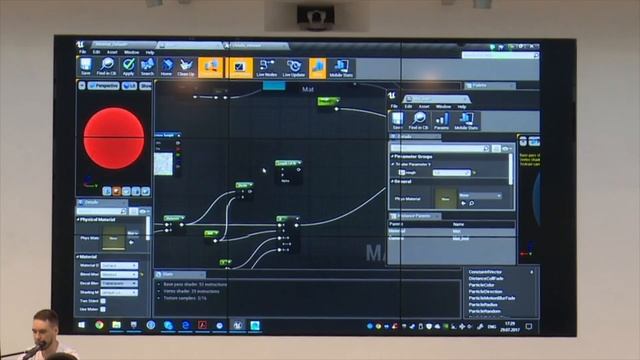Open the Blend Mode dropdown
640x360 pixels.
click(x=119, y=275)
